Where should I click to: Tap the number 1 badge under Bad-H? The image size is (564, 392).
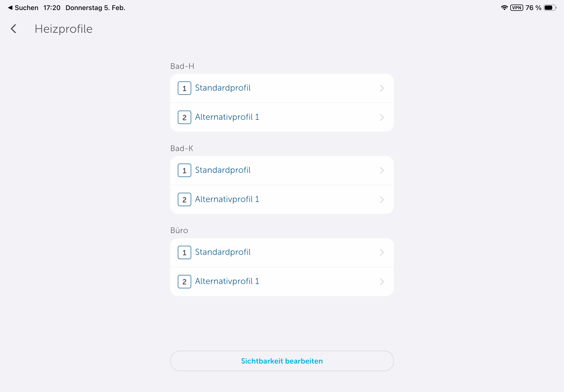pos(184,88)
